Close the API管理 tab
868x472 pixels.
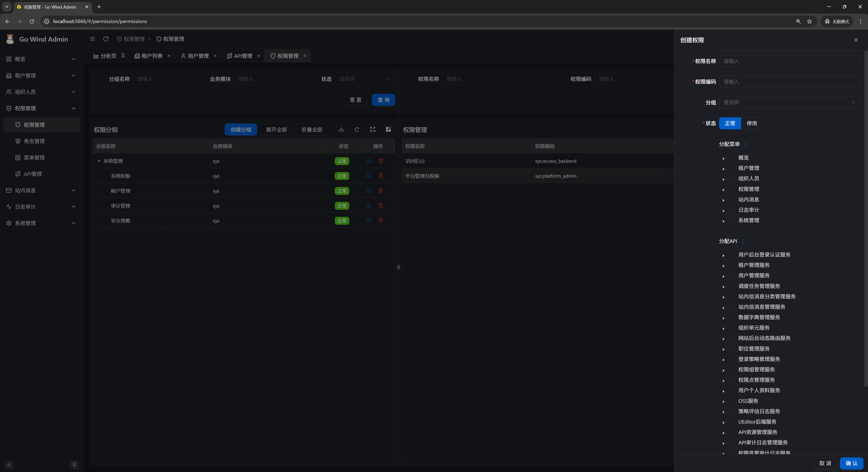[x=258, y=56]
